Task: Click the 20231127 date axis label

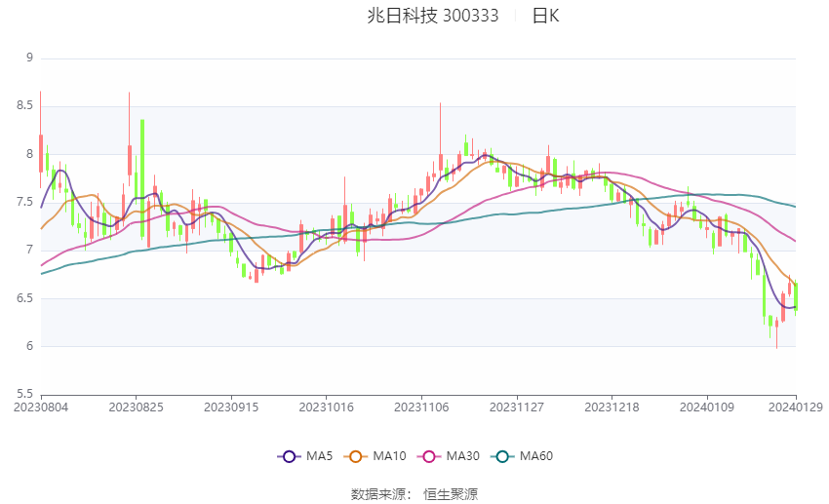Action: pos(517,407)
